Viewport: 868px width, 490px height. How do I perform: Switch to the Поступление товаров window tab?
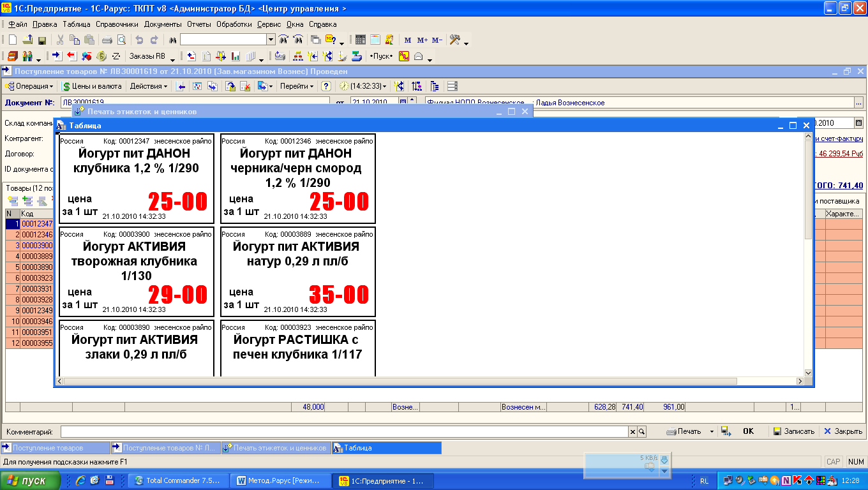click(x=56, y=448)
